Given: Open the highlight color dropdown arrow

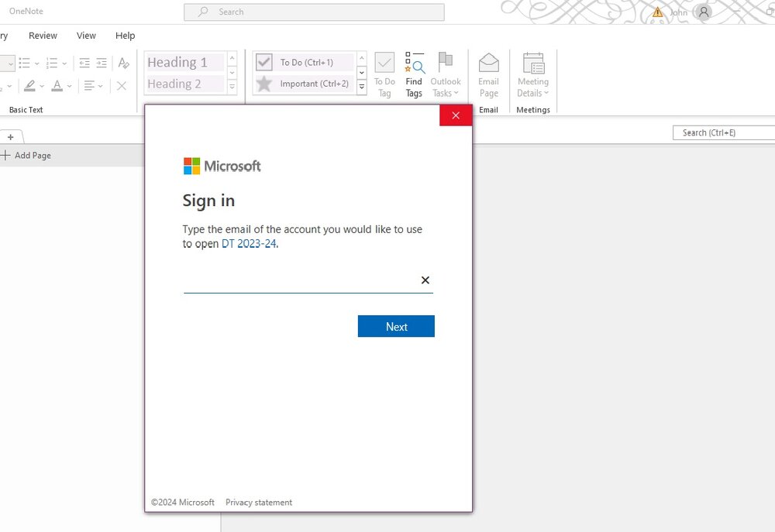Looking at the screenshot, I should coord(42,86).
